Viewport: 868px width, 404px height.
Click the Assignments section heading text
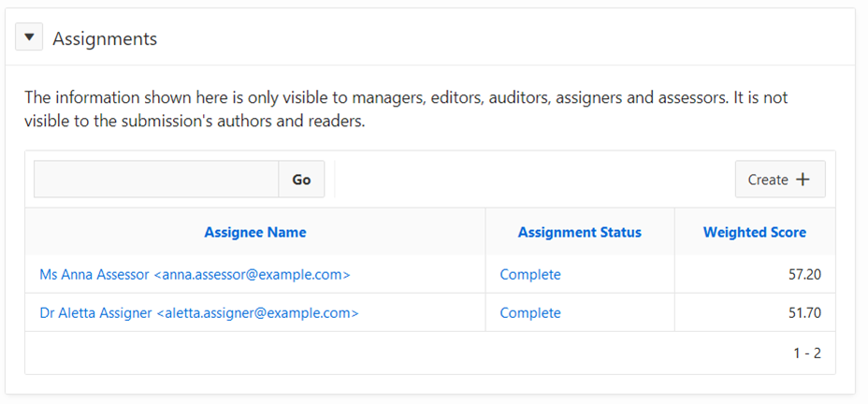tap(105, 38)
